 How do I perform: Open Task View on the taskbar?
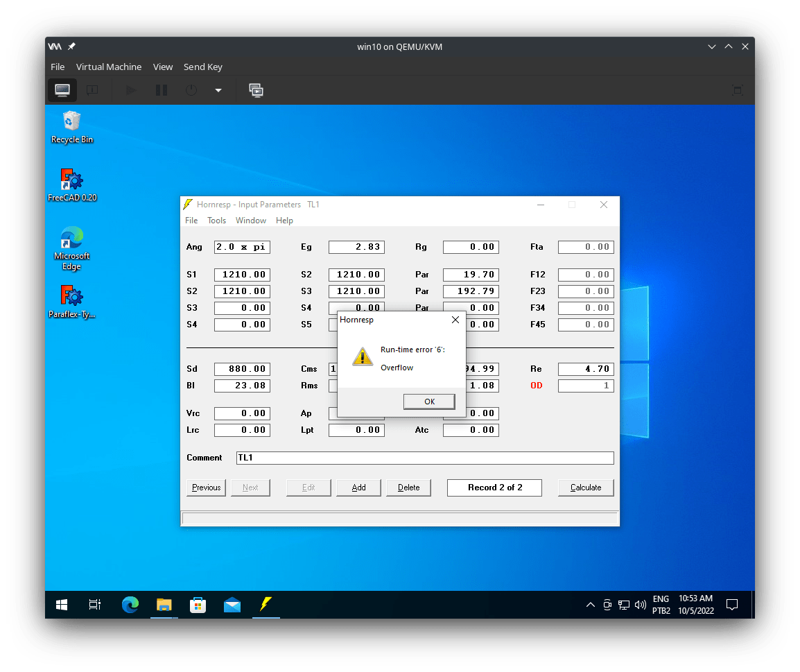[x=95, y=605]
